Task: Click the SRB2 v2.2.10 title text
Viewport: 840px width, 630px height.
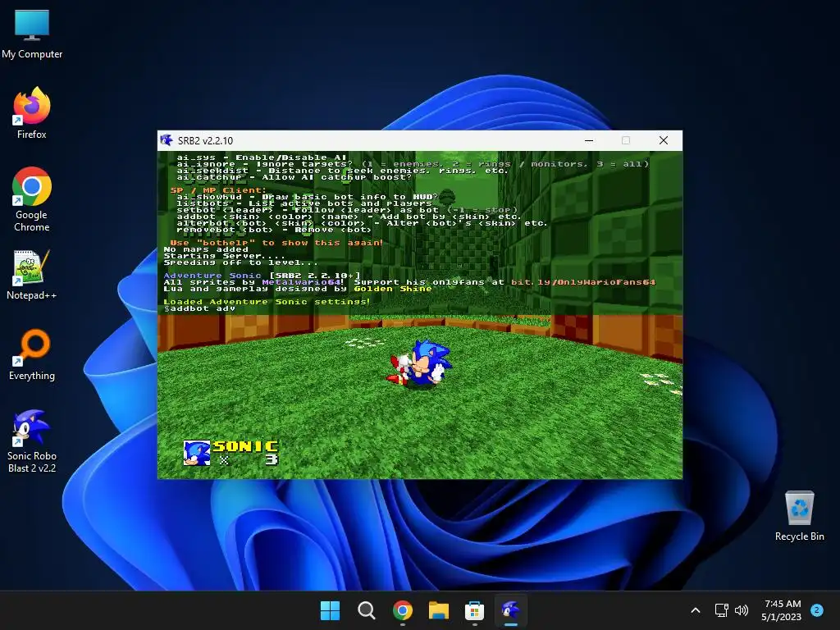Action: 205,141
